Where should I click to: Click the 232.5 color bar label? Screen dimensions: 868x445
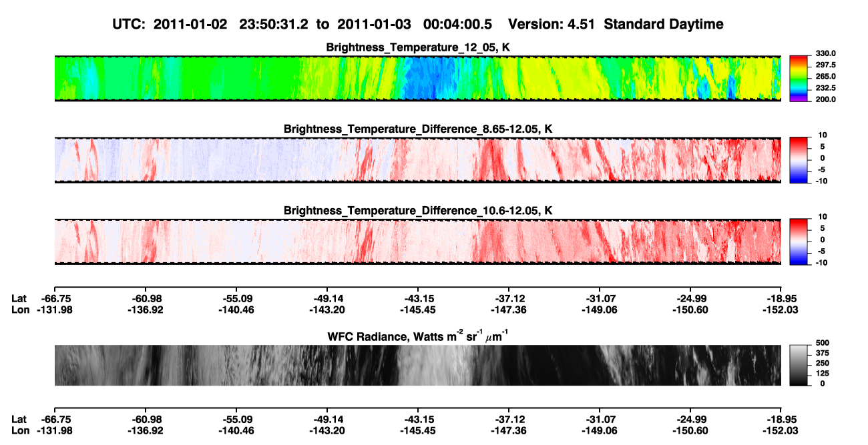click(826, 87)
